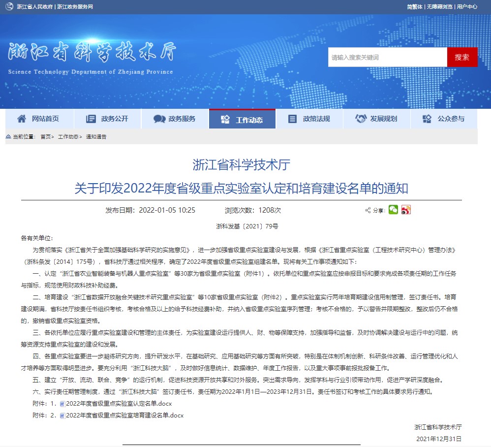Open the 浙江政务服务网 link
This screenshot has width=491, height=448.
pyautogui.click(x=75, y=6)
